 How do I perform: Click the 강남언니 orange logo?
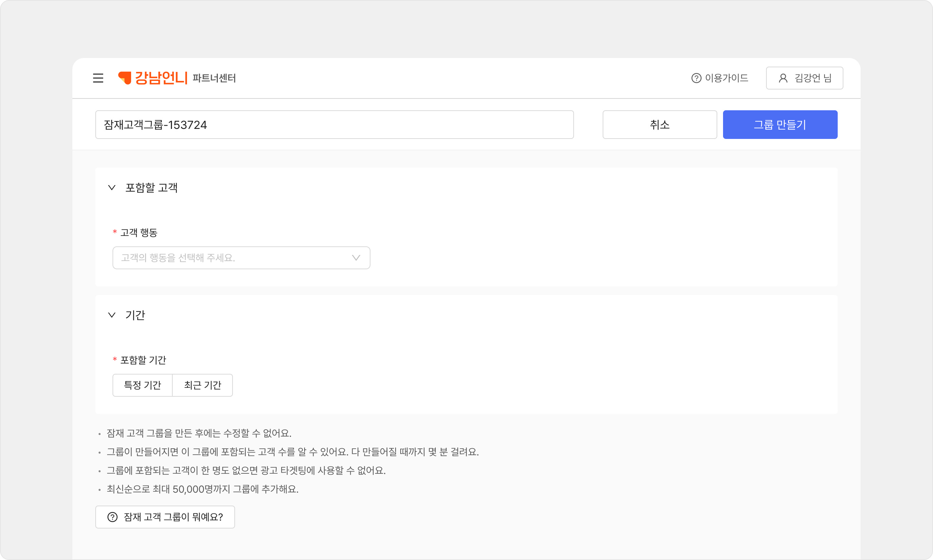pyautogui.click(x=153, y=78)
